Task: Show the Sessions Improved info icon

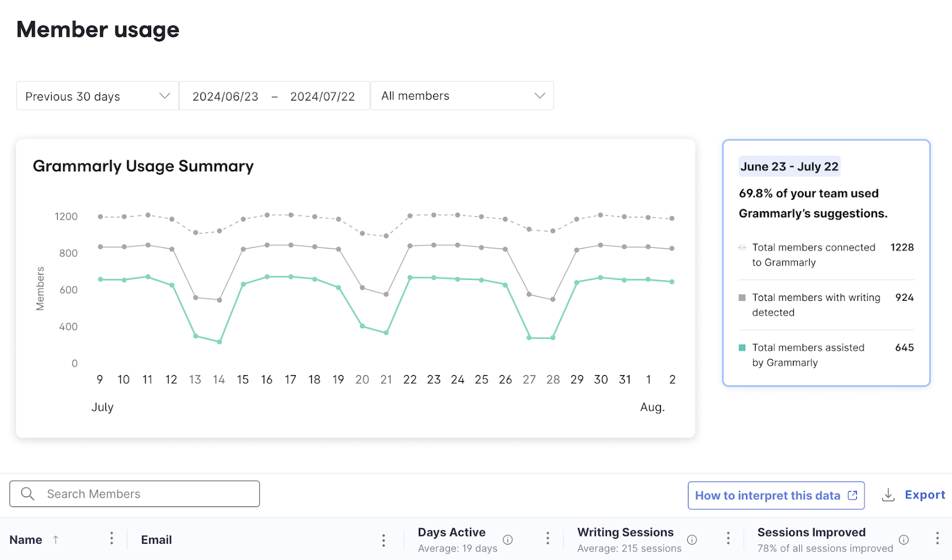Action: click(x=904, y=540)
